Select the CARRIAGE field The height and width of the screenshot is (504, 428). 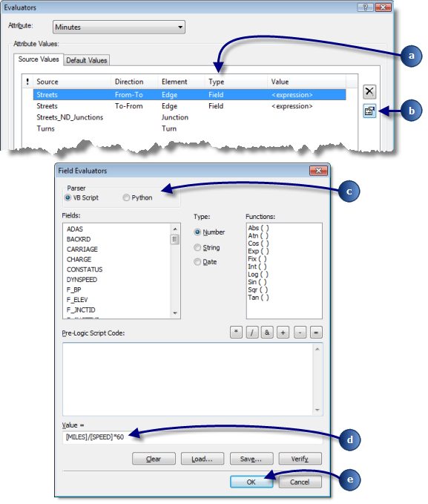[82, 249]
